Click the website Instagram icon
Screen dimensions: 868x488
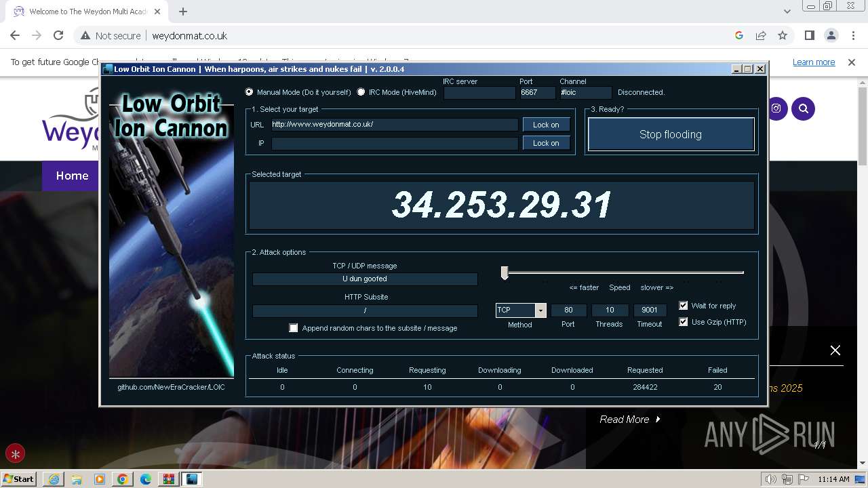click(x=776, y=108)
